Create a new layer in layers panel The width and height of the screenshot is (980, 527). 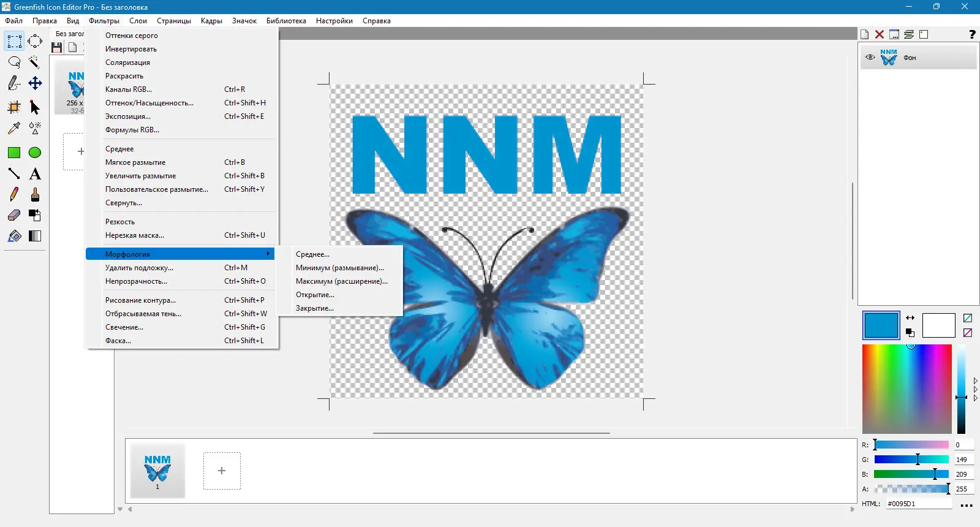pos(865,34)
